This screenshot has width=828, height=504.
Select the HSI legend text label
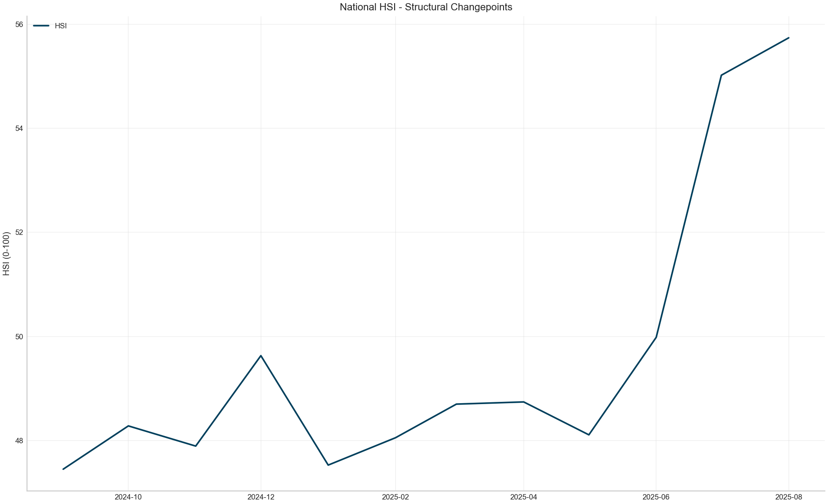pyautogui.click(x=61, y=26)
